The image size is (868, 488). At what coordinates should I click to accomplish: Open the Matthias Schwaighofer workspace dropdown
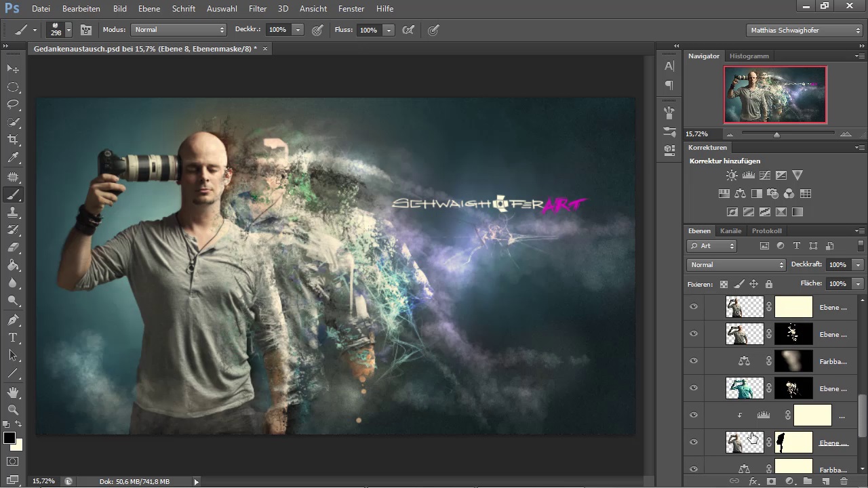click(x=804, y=30)
